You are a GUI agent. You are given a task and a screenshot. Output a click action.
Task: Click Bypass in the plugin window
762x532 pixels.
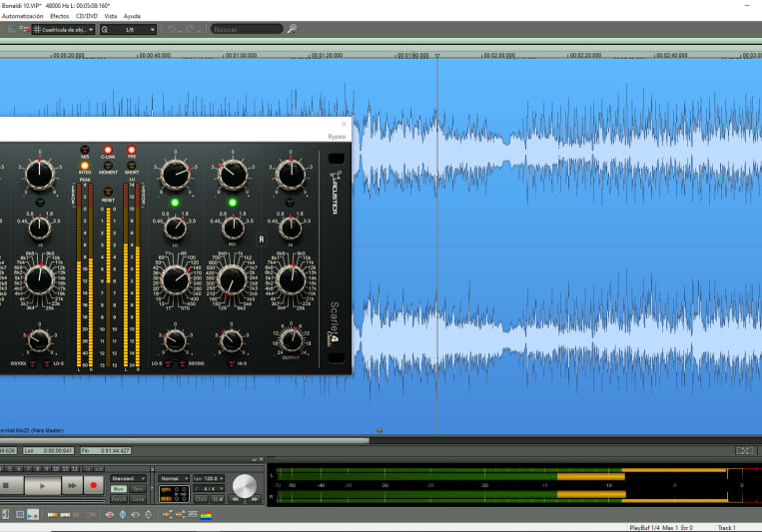(337, 137)
